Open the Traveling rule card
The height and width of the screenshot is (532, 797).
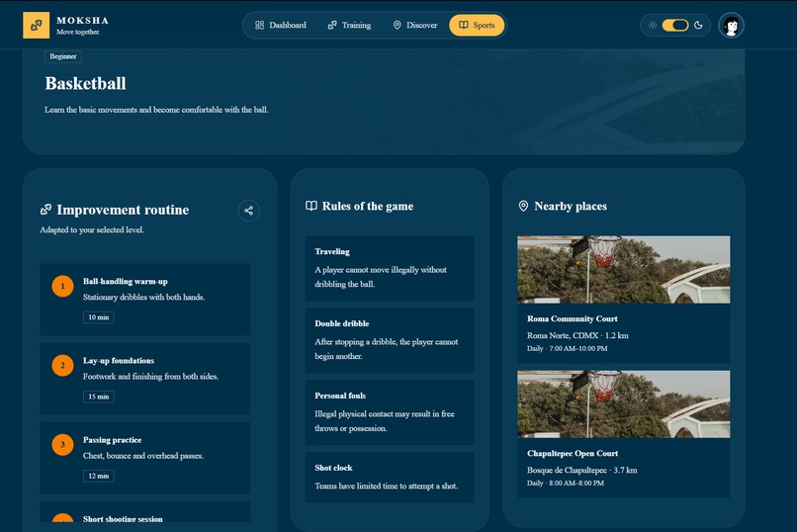(x=390, y=268)
